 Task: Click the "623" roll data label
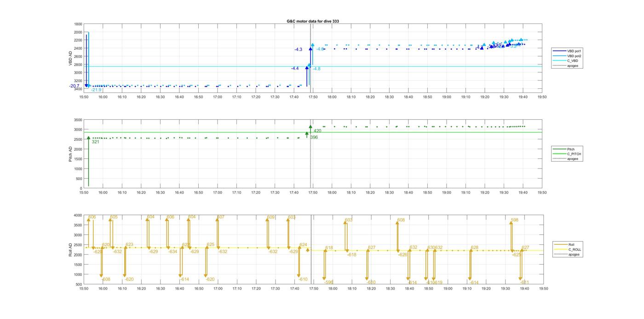[x=129, y=244]
